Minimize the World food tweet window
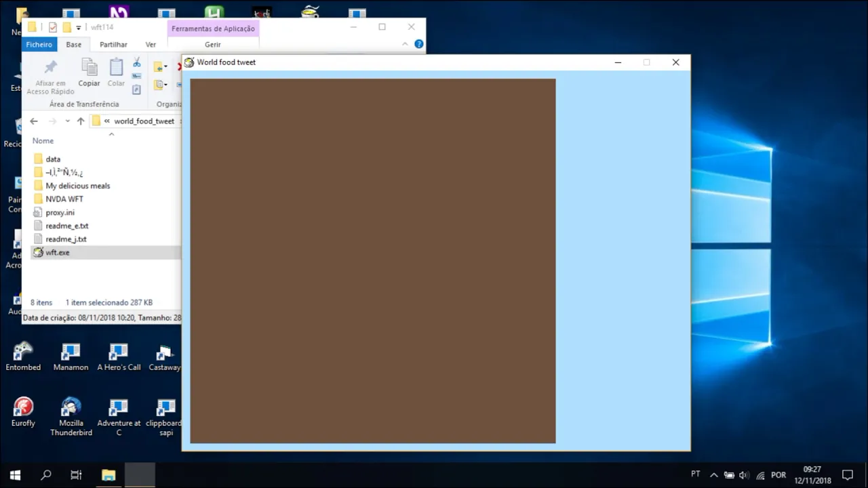Viewport: 868px width, 488px height. [618, 62]
